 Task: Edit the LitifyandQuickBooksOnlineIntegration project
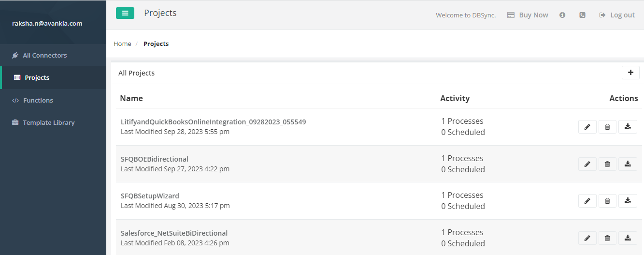[x=587, y=127]
